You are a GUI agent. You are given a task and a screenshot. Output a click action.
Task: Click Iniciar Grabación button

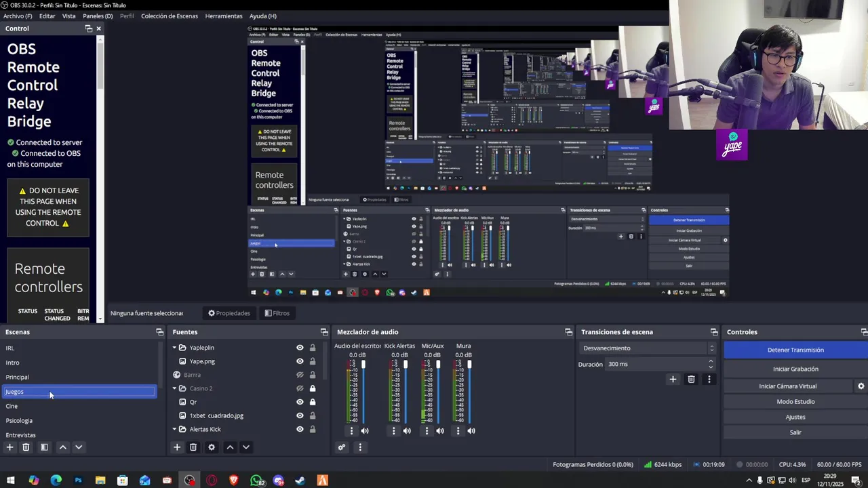click(x=795, y=369)
